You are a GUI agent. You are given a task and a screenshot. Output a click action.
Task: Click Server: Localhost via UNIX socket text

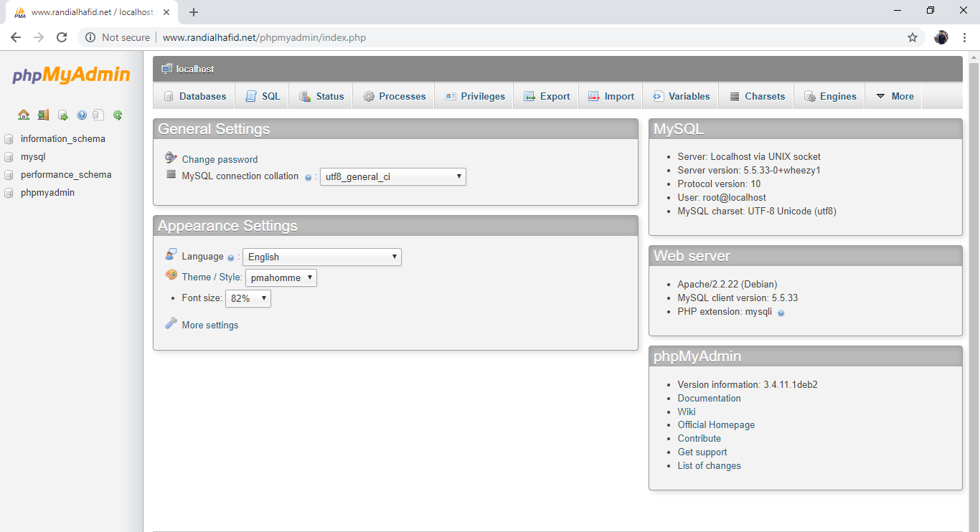[x=749, y=156]
